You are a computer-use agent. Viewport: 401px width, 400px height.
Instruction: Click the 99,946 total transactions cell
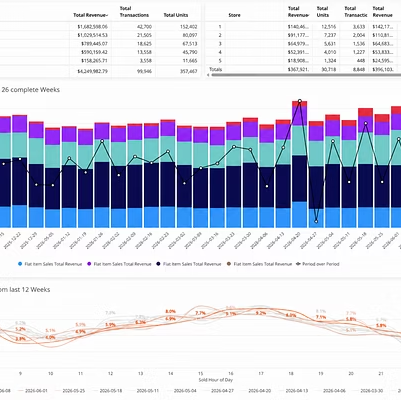click(144, 71)
